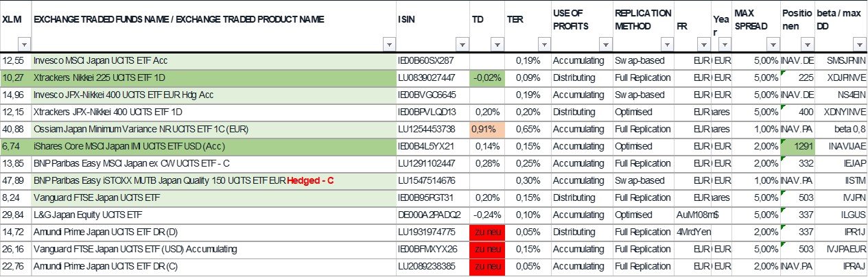This screenshot has height=277, width=868.
Task: Open the Positionen column filter arrow
Action: 808,45
